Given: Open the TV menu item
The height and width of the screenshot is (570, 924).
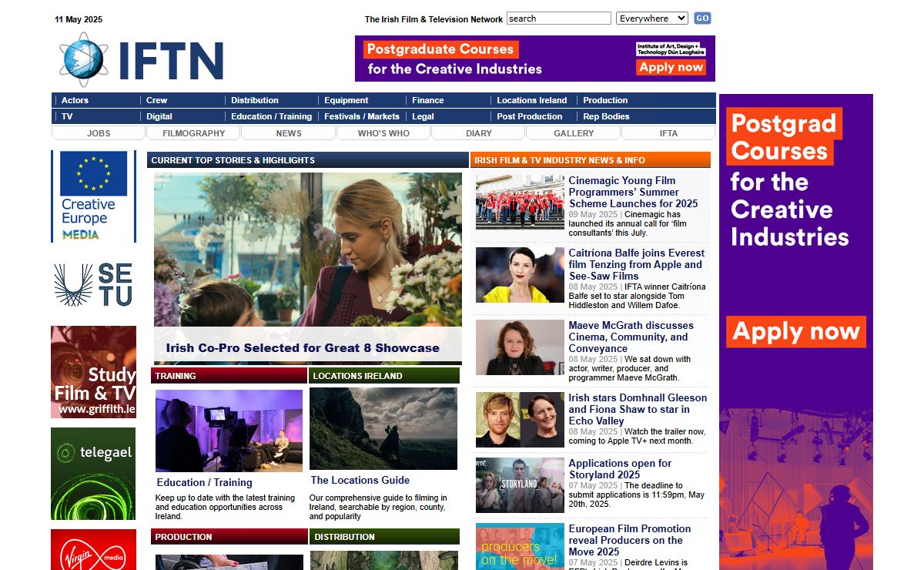Looking at the screenshot, I should click(67, 116).
